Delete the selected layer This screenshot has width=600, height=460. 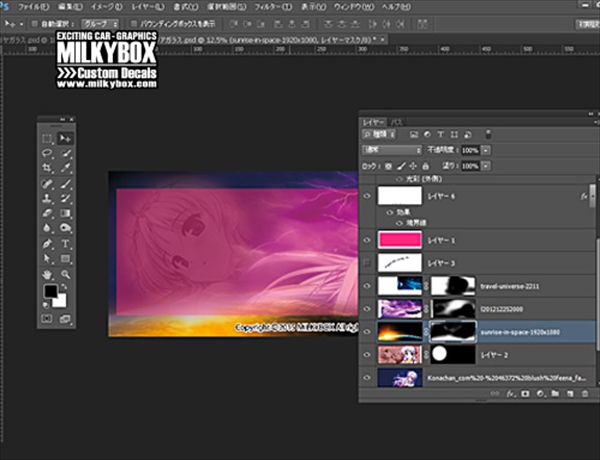585,393
